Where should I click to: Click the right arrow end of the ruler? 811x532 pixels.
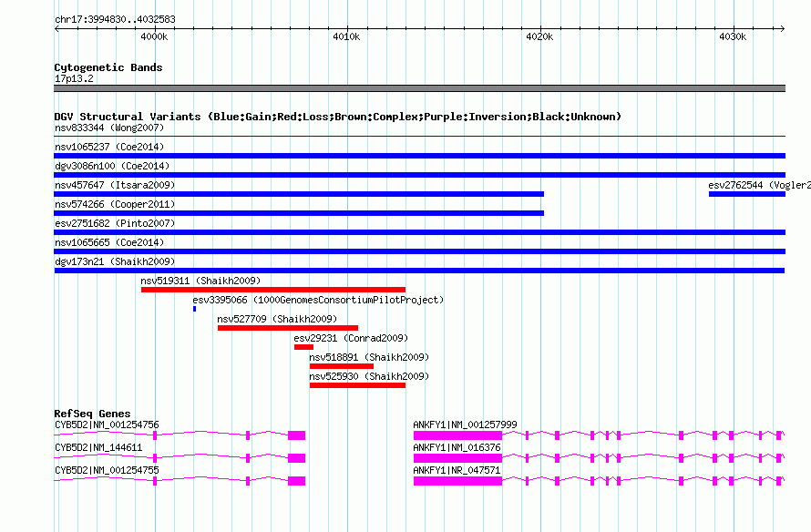783,29
